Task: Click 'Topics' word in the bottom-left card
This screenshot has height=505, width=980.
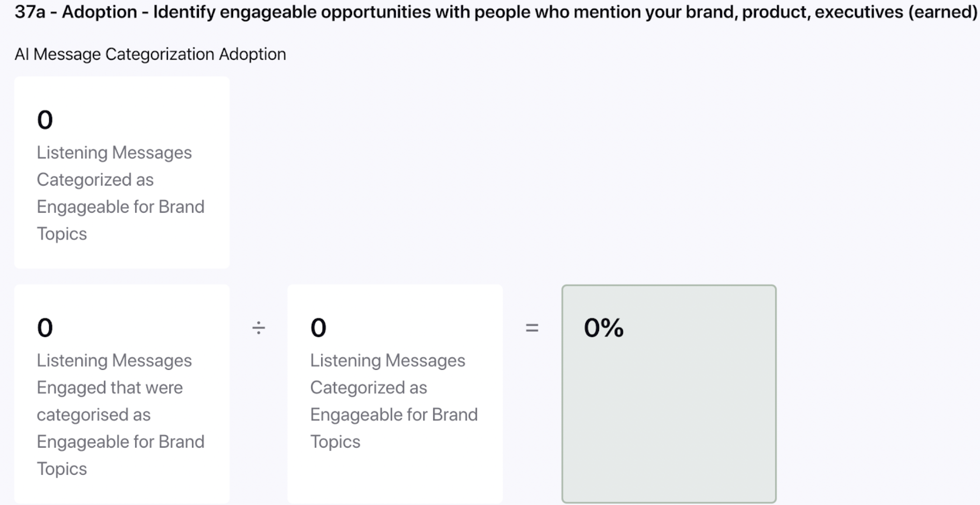Action: point(62,469)
